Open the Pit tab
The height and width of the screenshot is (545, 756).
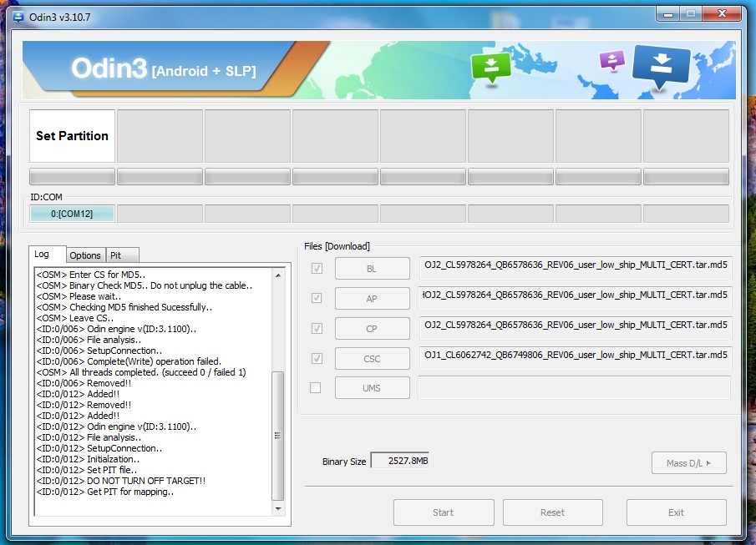coord(123,255)
